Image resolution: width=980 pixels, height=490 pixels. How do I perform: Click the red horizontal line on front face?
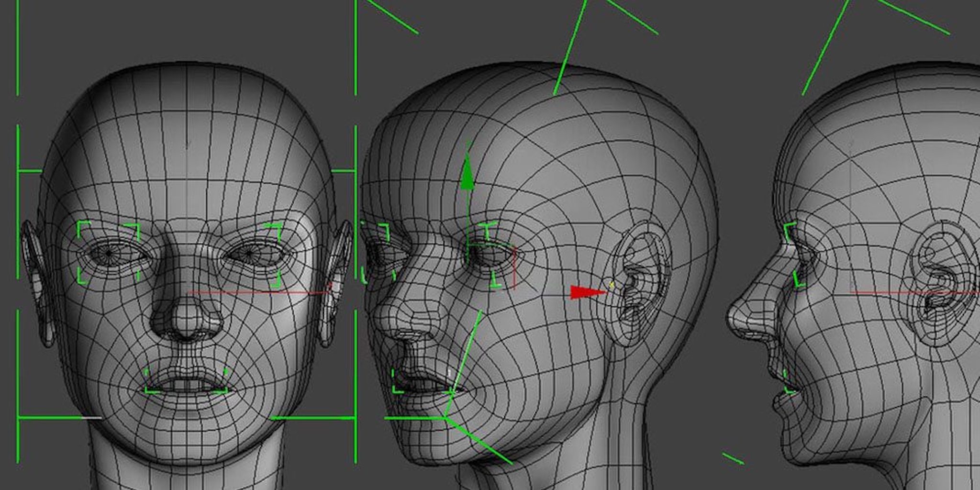(259, 292)
